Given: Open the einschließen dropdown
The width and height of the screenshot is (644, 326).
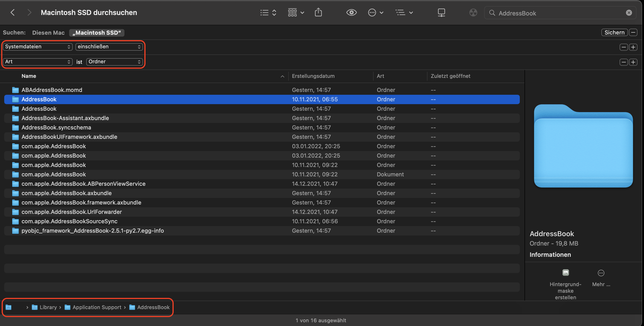Looking at the screenshot, I should coord(109,47).
